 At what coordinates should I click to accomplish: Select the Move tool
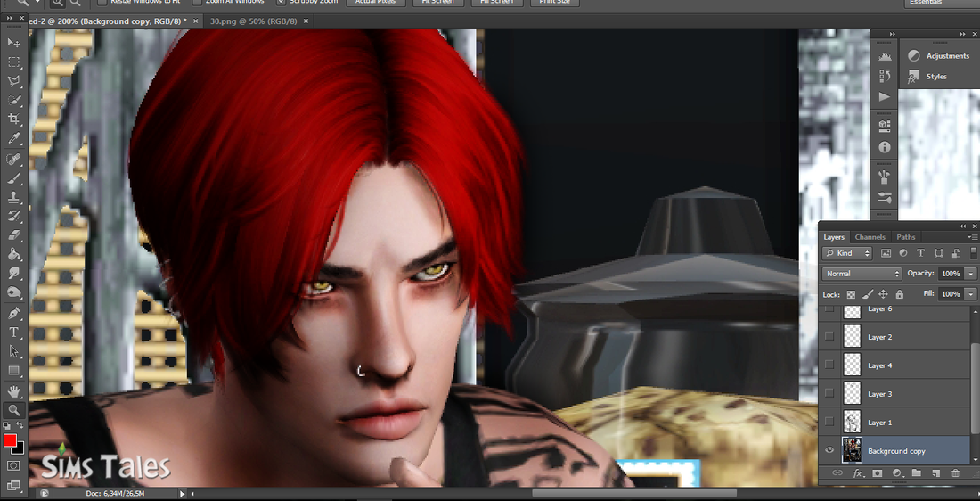click(13, 43)
